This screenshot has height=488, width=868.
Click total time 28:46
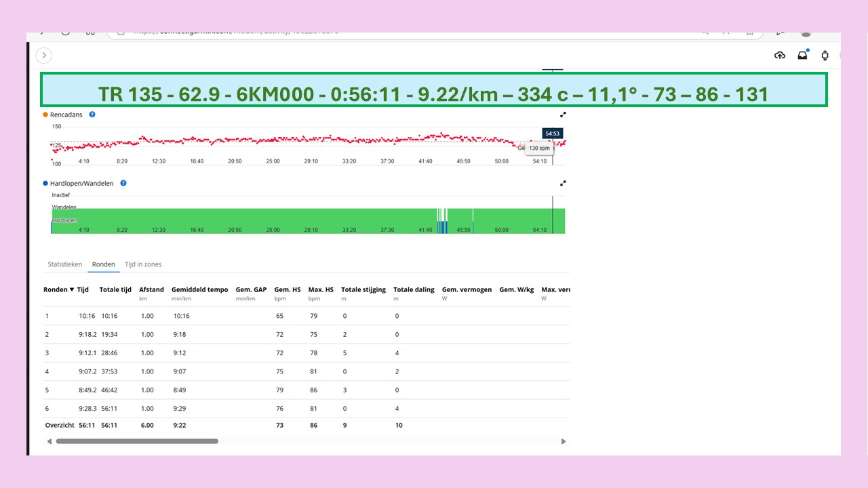click(x=110, y=353)
